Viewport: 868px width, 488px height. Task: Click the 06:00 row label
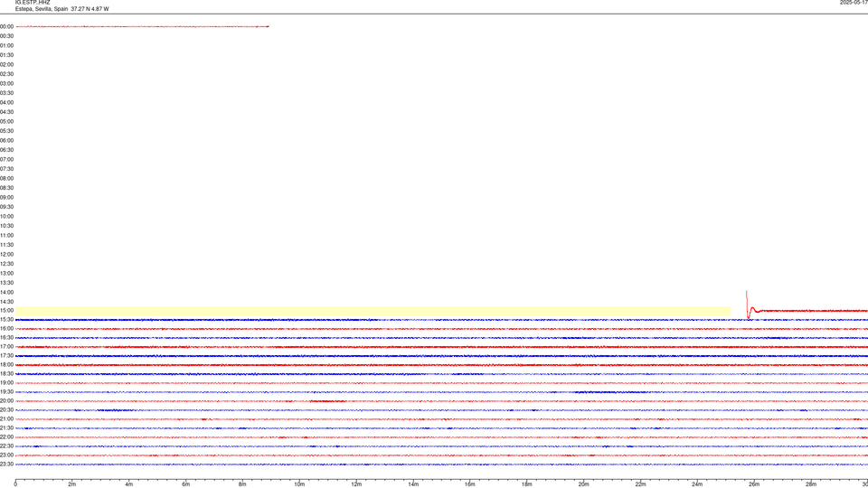pos(6,141)
